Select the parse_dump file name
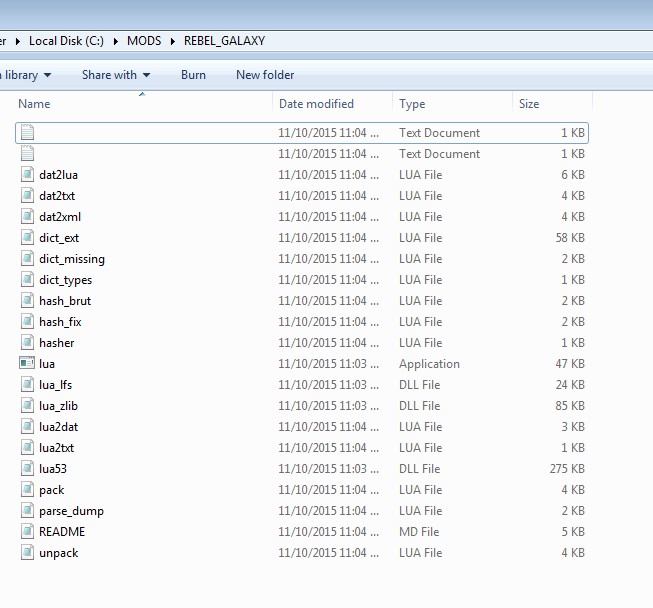Screen dimensions: 653x608 (x=71, y=511)
